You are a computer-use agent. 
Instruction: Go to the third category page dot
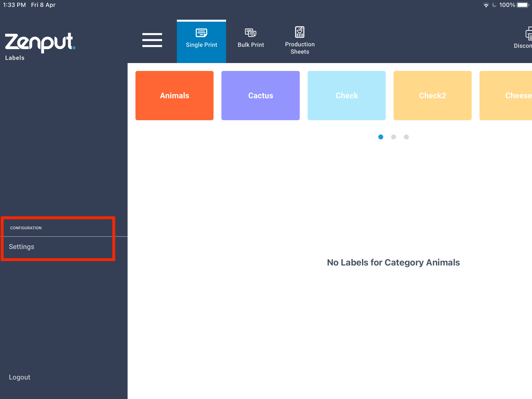[x=406, y=137]
